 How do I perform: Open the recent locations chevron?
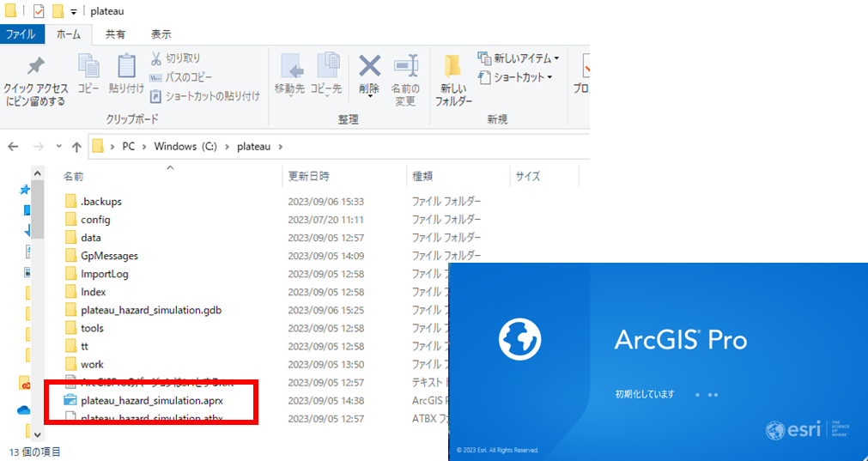click(x=59, y=147)
